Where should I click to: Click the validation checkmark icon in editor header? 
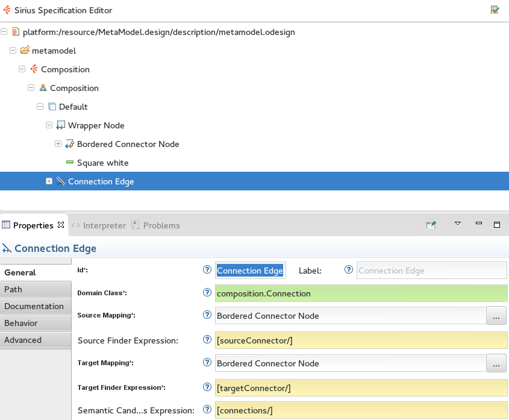coord(495,10)
